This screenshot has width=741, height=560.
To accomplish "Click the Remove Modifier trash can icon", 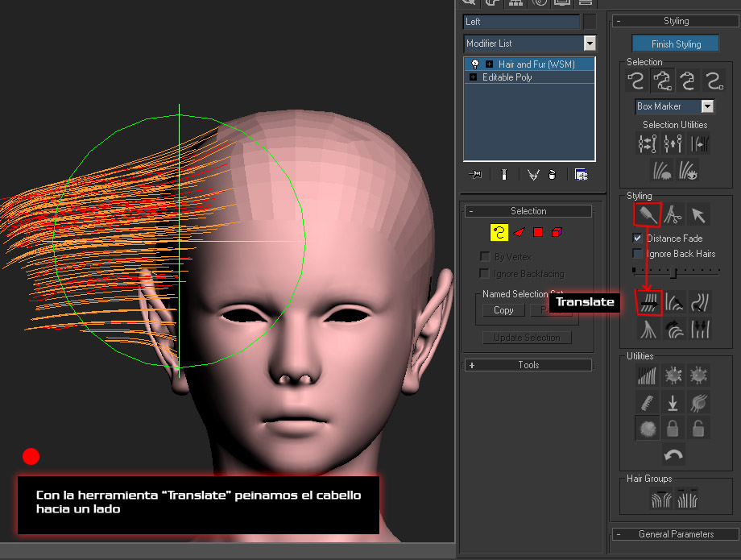I will (552, 173).
